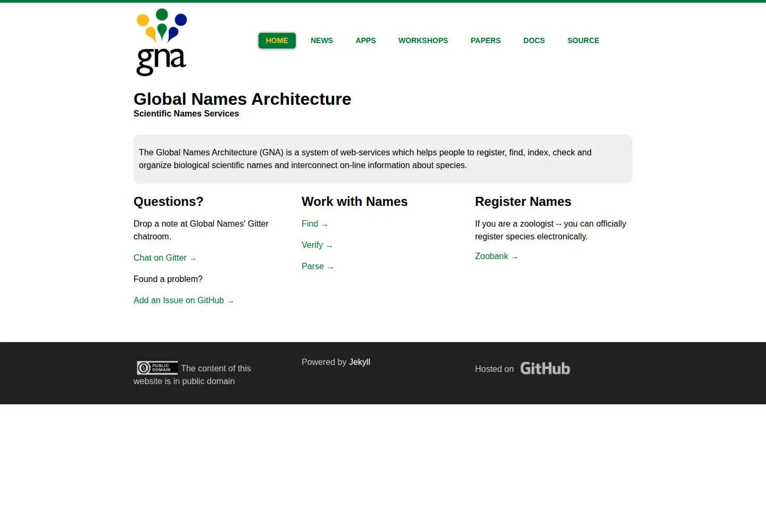Click the Hosted on text in footer
Screen dimensions: 766x532
tap(494, 369)
